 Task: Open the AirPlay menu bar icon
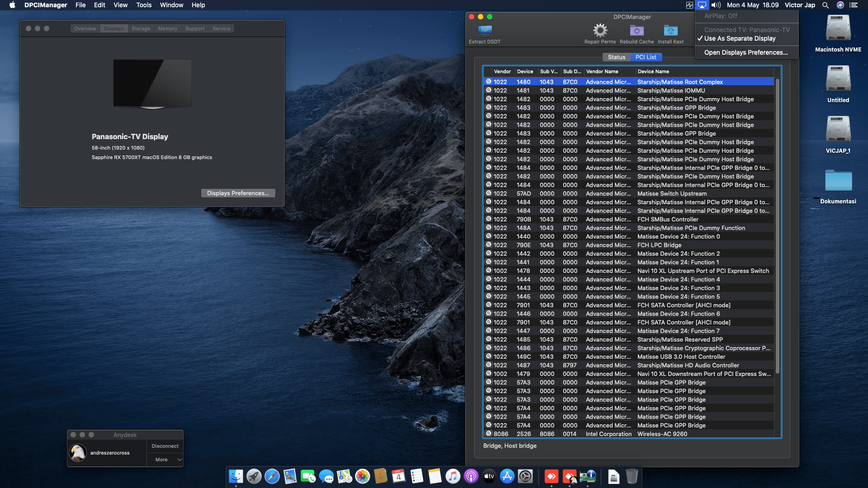(x=702, y=5)
